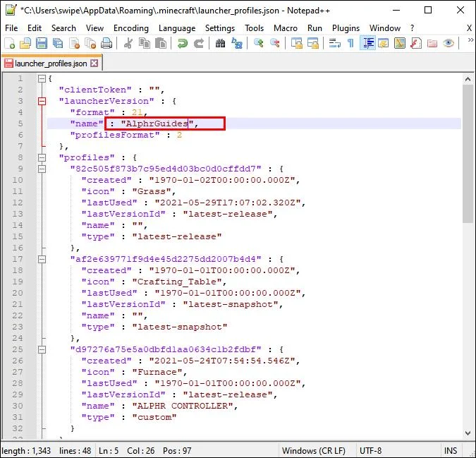476x458 pixels.
Task: Click the Close document toolbar icon
Action: click(x=74, y=43)
